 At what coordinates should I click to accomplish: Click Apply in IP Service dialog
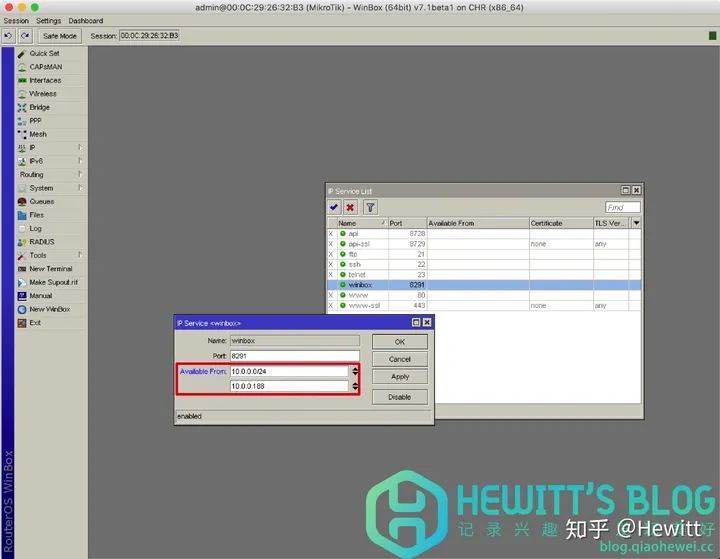(399, 377)
